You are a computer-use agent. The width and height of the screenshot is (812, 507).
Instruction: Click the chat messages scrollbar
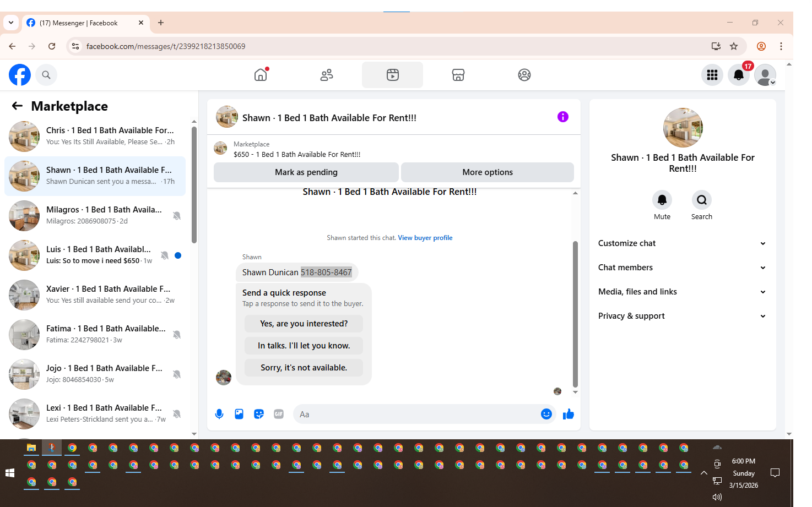click(x=575, y=314)
